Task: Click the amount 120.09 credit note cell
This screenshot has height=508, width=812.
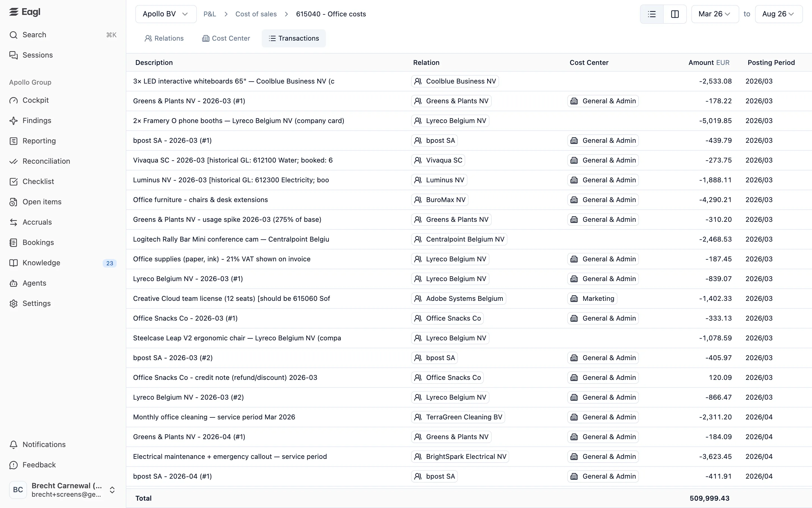Action: point(720,378)
